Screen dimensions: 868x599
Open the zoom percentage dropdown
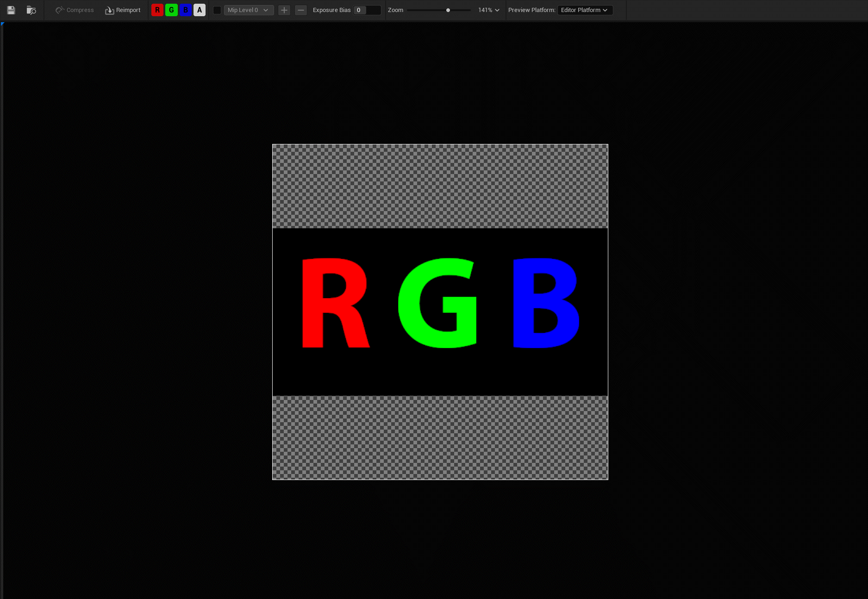[x=489, y=10]
